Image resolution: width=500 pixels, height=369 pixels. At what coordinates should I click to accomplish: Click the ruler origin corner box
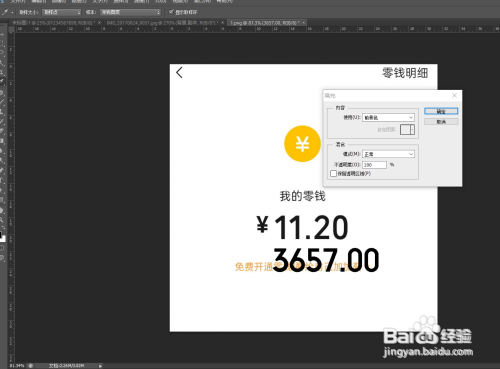click(x=11, y=29)
